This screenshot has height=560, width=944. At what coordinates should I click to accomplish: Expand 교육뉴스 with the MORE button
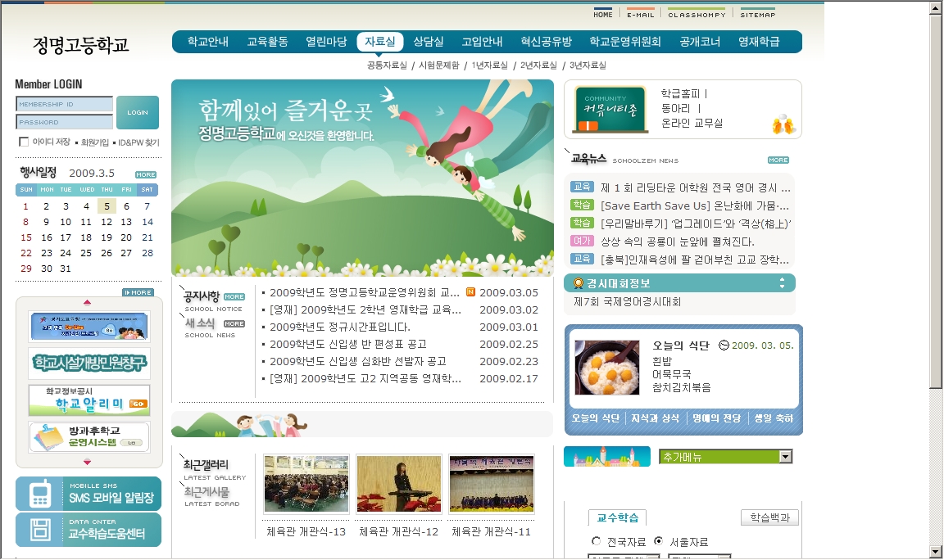pos(778,160)
